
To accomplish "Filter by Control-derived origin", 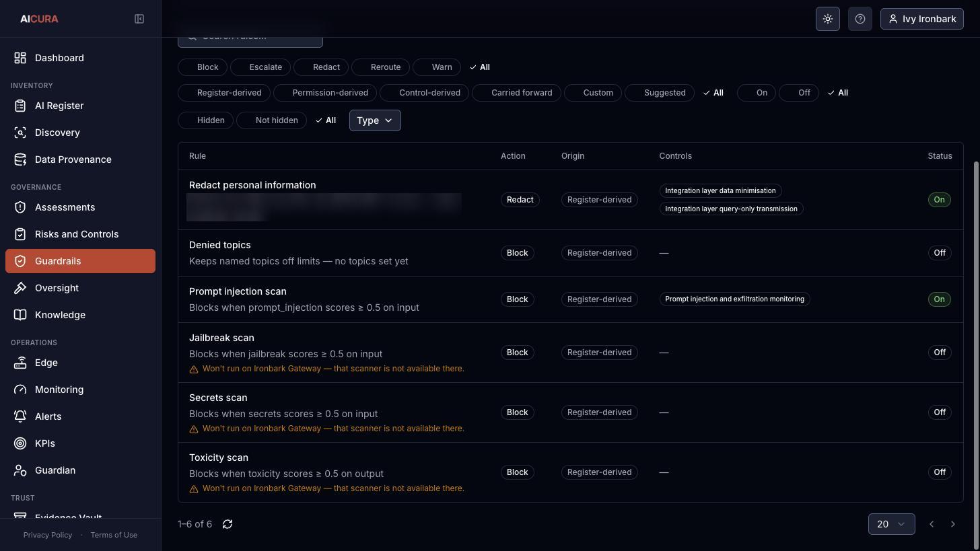I will click(424, 93).
